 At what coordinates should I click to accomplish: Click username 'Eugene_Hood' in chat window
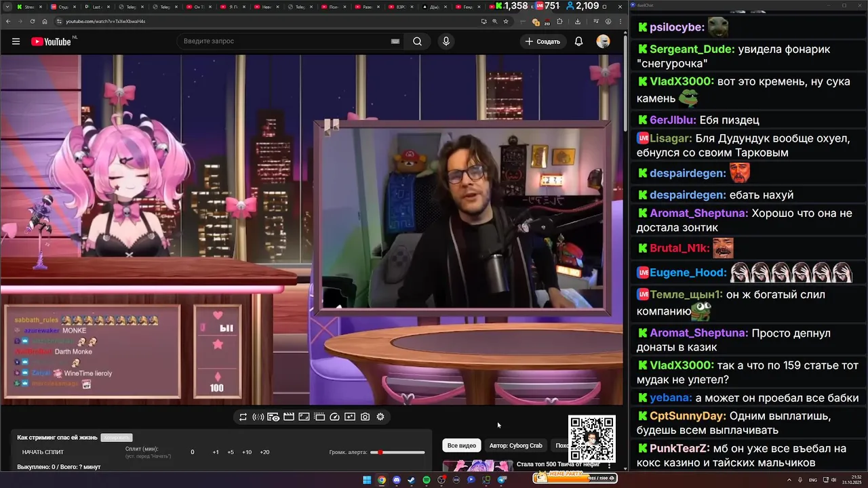(x=688, y=272)
